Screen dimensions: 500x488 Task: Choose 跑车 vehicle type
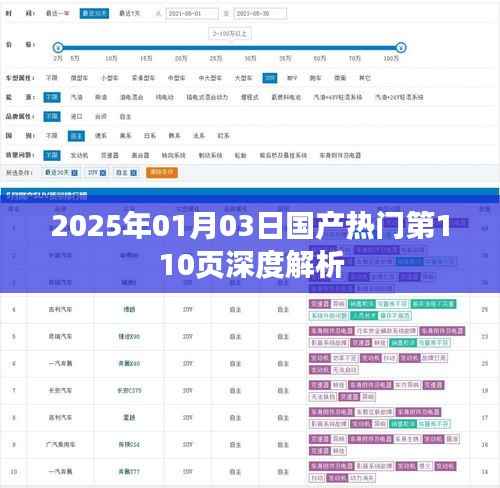pyautogui.click(x=315, y=78)
